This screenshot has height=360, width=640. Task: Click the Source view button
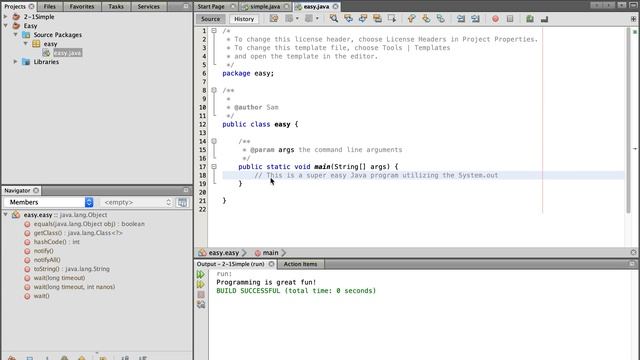pos(211,19)
